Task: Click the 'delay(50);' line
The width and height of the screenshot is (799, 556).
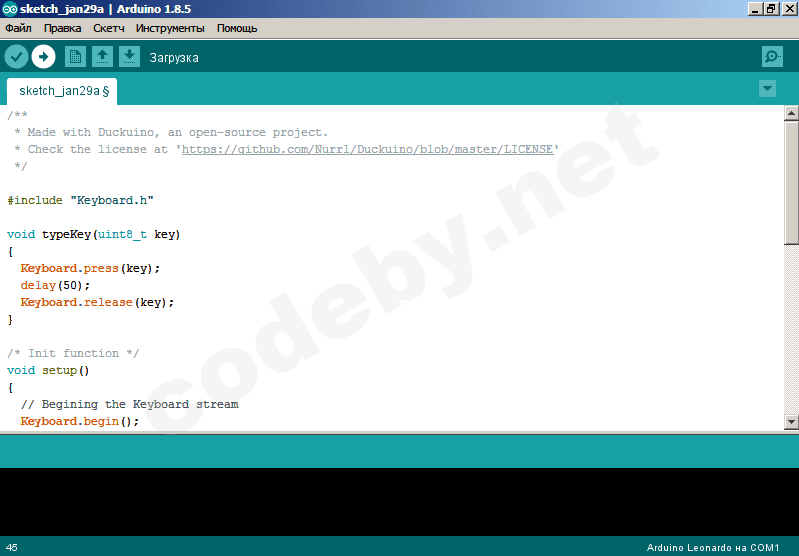Action: click(x=55, y=285)
